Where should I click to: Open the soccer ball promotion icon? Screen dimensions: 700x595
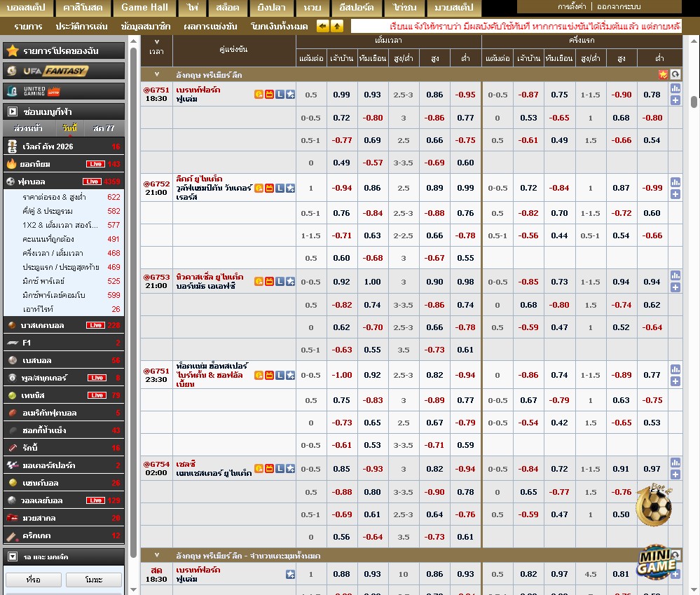654,505
